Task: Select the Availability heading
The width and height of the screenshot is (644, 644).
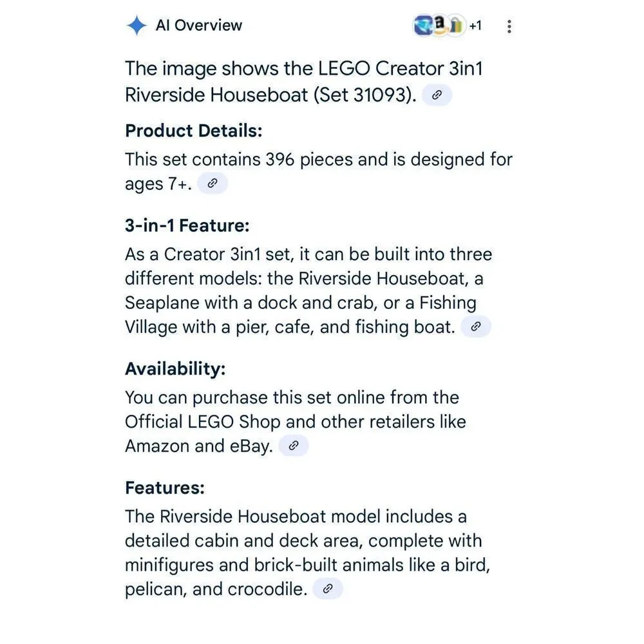Action: coord(175,369)
